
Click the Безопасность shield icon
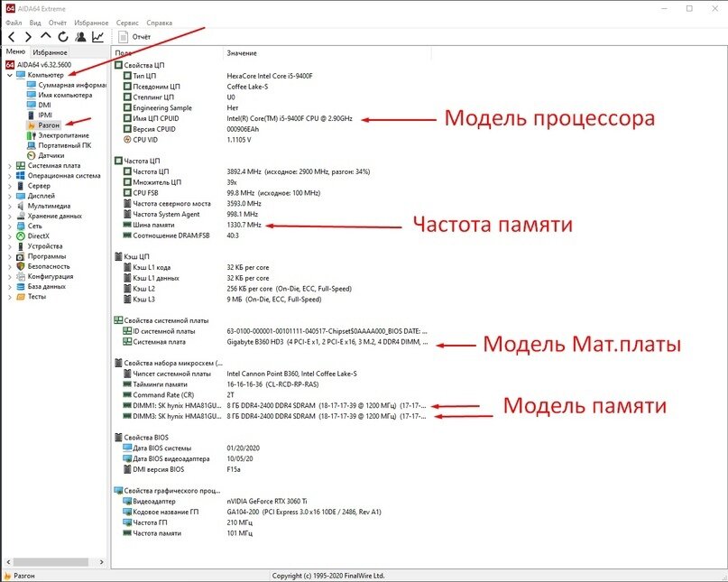click(x=21, y=266)
